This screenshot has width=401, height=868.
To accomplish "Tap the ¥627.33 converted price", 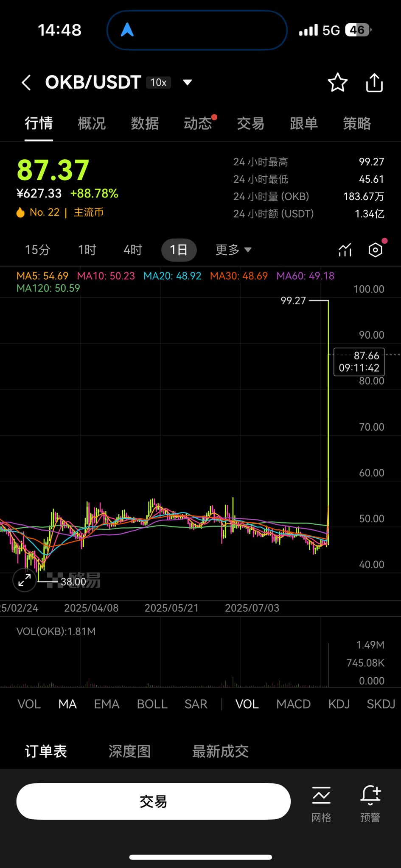I will [39, 194].
